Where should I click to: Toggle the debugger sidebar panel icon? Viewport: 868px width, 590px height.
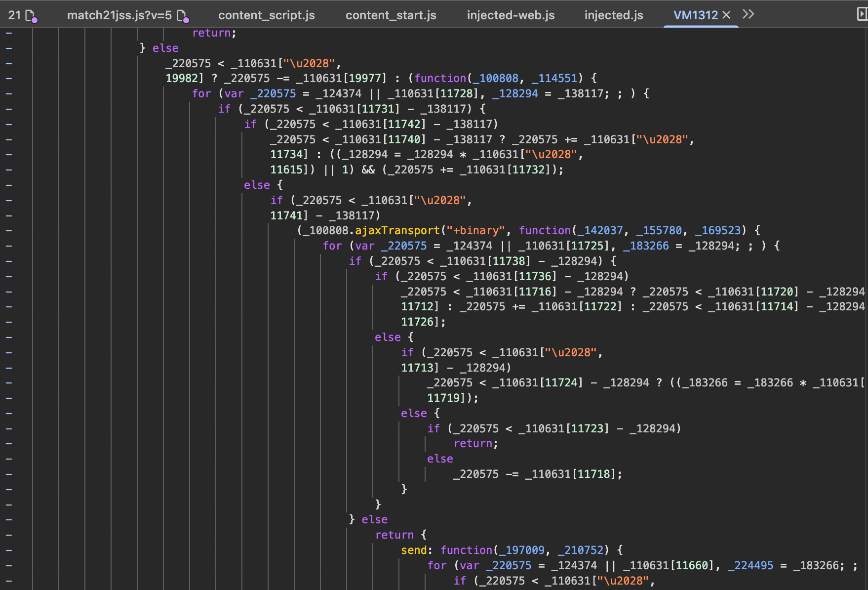(x=862, y=14)
